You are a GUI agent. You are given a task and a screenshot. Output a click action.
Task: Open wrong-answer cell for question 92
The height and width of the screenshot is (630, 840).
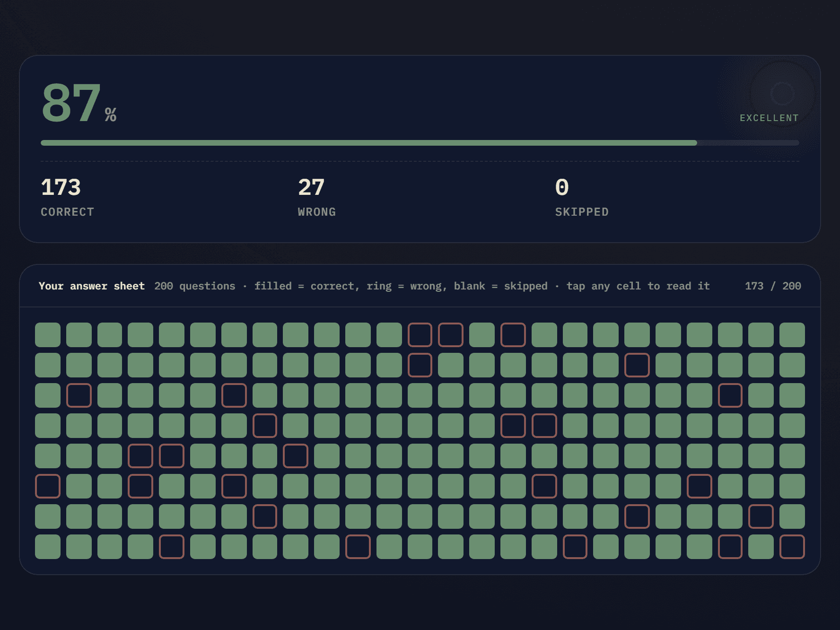click(544, 426)
